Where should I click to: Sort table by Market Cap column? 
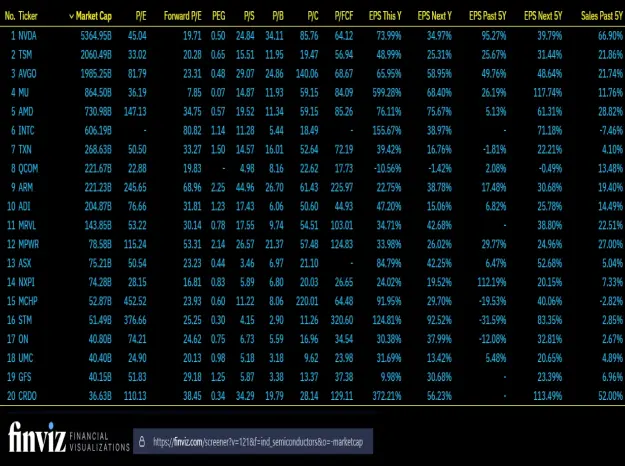pos(94,16)
